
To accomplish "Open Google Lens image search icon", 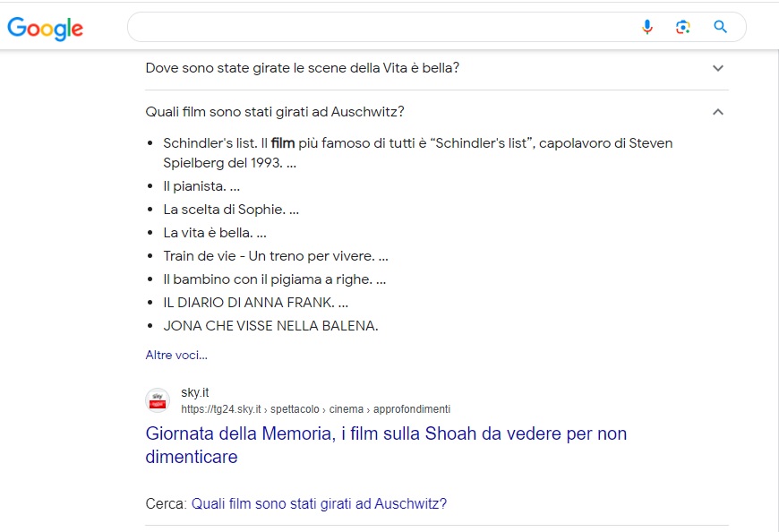I will pos(683,27).
